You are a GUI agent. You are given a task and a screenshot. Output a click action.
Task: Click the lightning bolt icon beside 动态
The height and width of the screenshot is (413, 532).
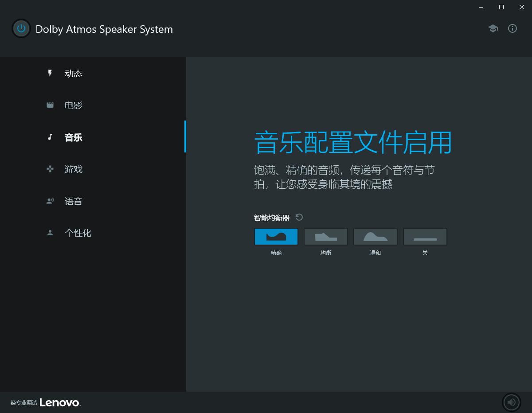click(50, 73)
